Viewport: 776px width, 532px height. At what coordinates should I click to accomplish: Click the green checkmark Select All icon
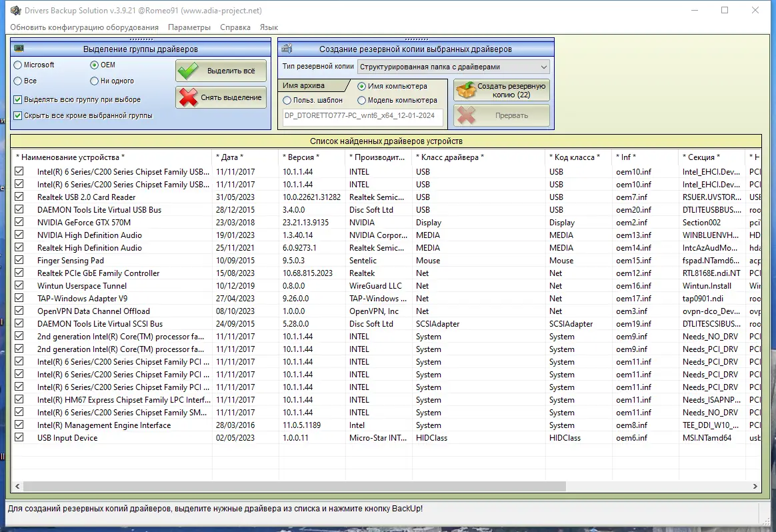[x=188, y=71]
